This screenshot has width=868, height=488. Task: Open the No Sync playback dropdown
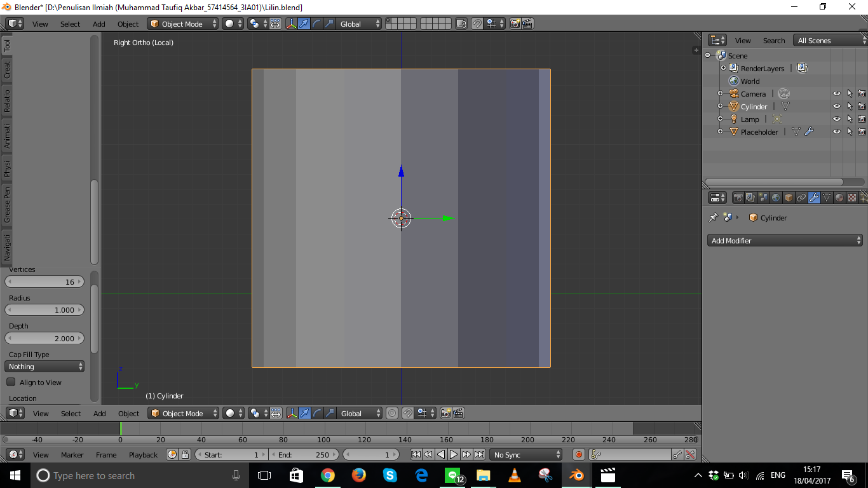(526, 454)
